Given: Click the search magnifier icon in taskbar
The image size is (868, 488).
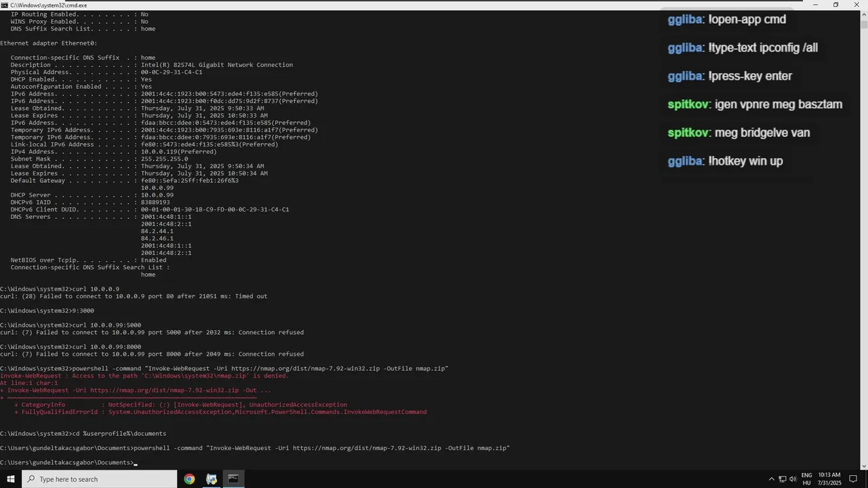Looking at the screenshot, I should pos(31,479).
